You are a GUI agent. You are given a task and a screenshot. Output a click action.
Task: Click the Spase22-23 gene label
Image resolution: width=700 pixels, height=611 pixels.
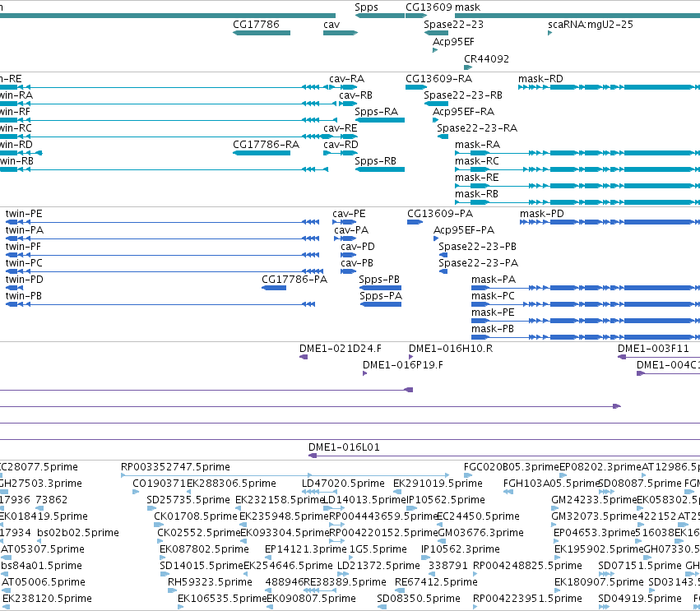click(453, 25)
